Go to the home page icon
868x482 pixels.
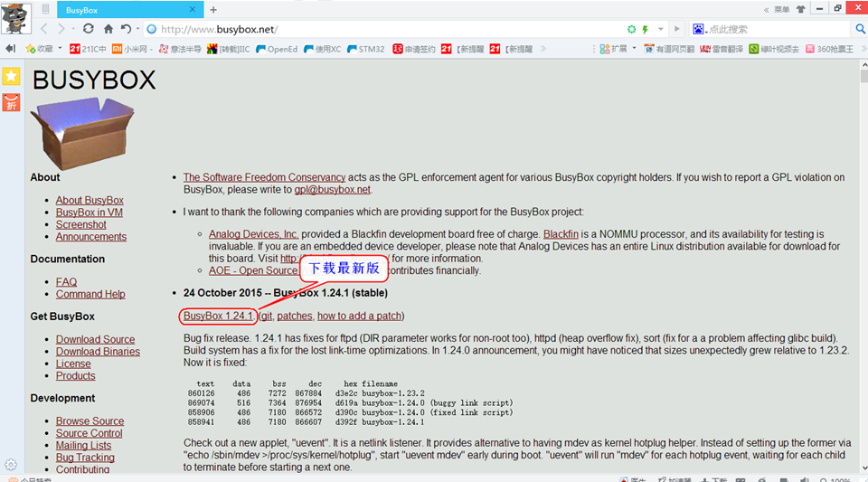(x=108, y=29)
